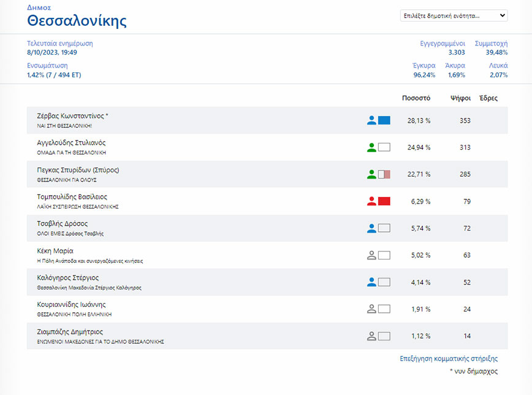
Task: Click the red party color box for Τρεμπουλίδης
Action: (x=384, y=201)
